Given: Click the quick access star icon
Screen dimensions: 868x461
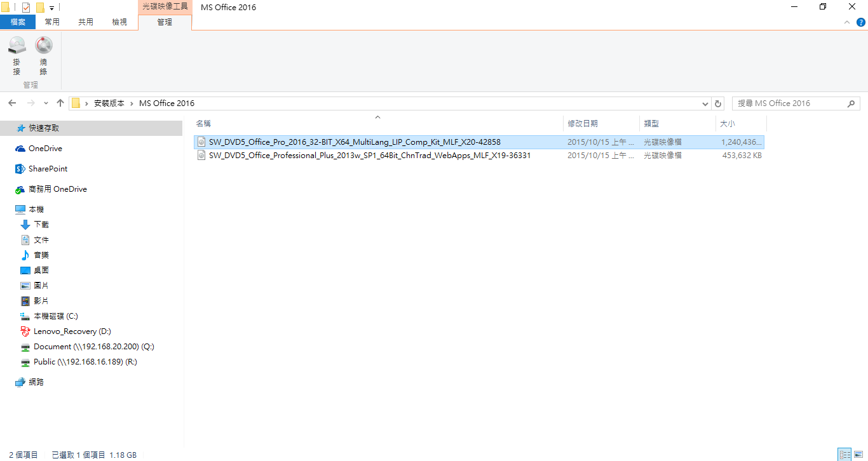Looking at the screenshot, I should 20,128.
